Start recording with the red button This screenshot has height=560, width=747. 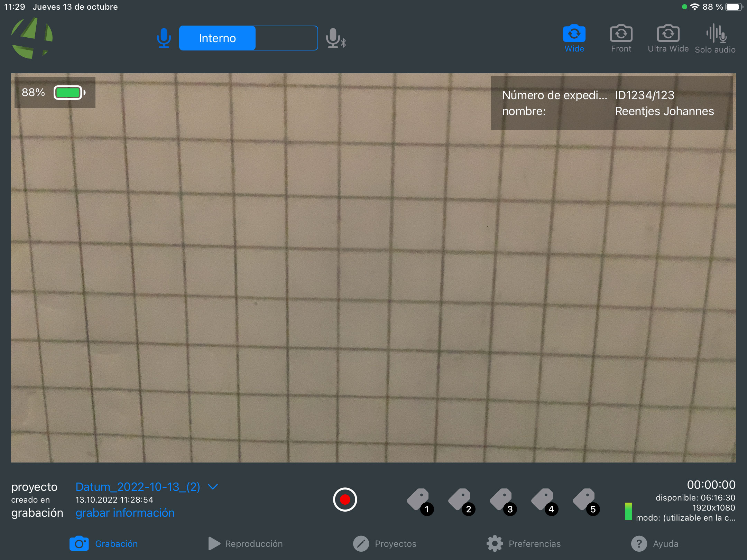click(x=345, y=500)
